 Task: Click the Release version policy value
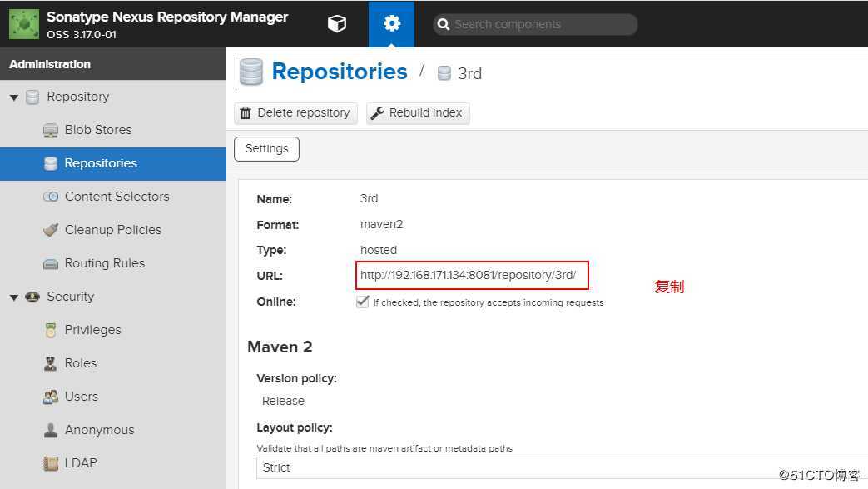pyautogui.click(x=283, y=401)
